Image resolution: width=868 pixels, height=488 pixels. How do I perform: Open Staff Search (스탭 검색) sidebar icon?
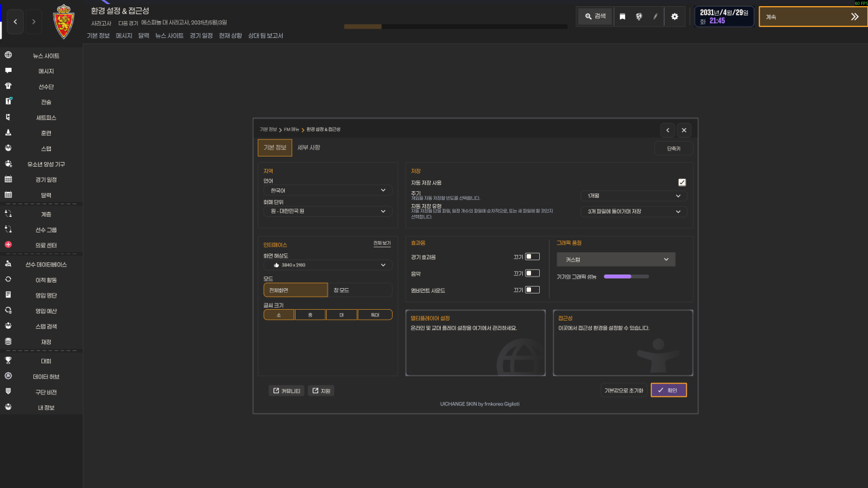8,326
